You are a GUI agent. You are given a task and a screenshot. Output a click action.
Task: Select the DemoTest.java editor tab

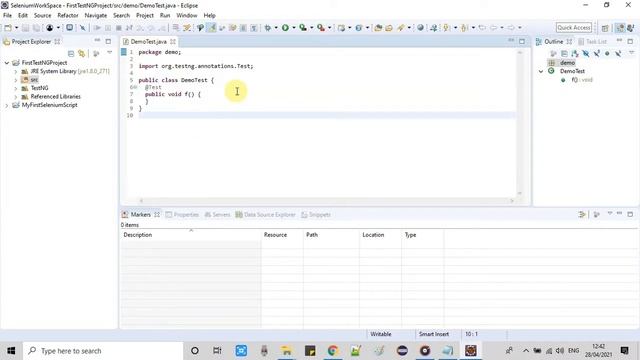click(x=149, y=42)
